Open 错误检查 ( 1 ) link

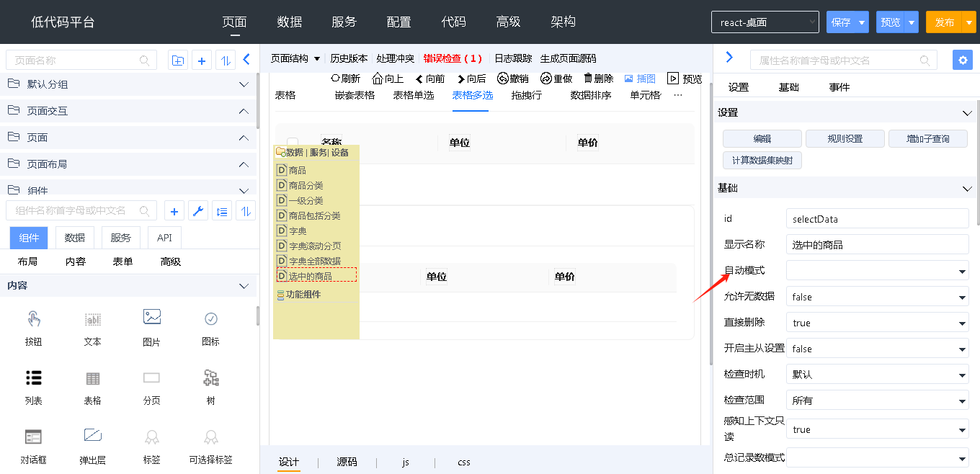453,58
